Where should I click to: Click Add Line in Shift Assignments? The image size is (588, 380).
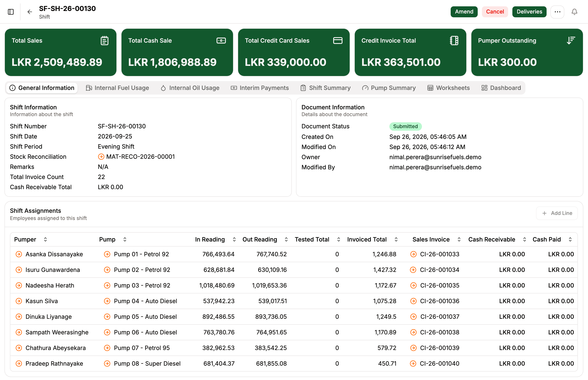[x=557, y=213]
